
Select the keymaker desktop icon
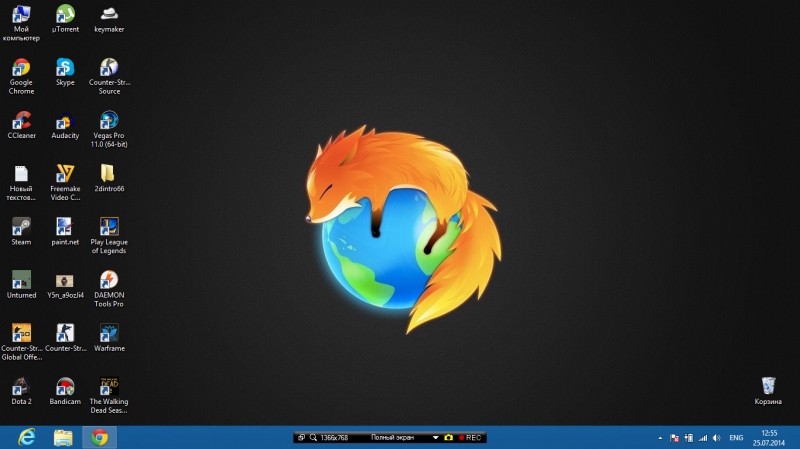(109, 19)
